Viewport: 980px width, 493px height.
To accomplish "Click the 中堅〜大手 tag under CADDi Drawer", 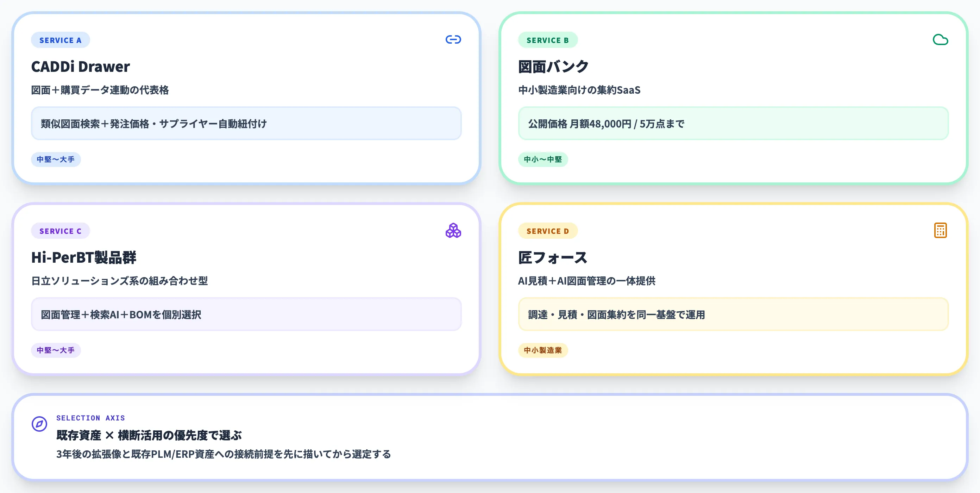I will (x=56, y=159).
